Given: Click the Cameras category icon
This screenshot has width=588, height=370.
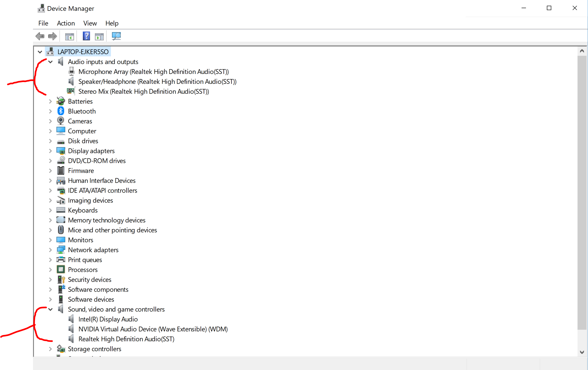Looking at the screenshot, I should 61,121.
